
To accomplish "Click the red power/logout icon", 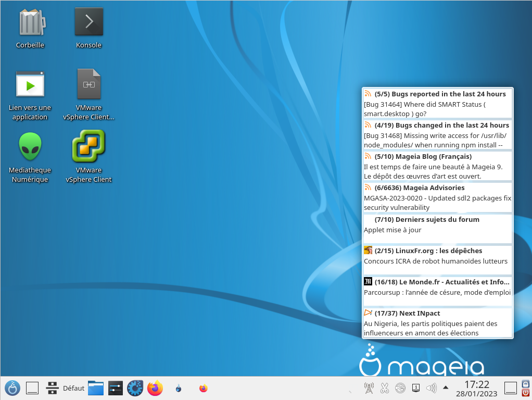I will click(x=526, y=393).
